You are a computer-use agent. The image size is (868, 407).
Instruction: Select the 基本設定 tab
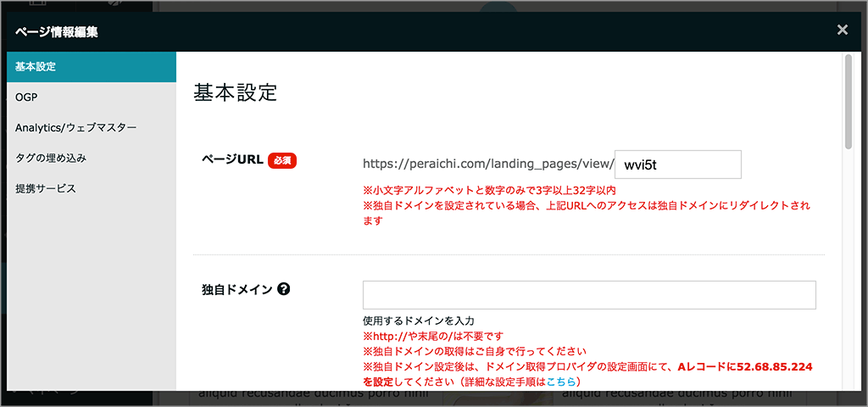[x=92, y=67]
